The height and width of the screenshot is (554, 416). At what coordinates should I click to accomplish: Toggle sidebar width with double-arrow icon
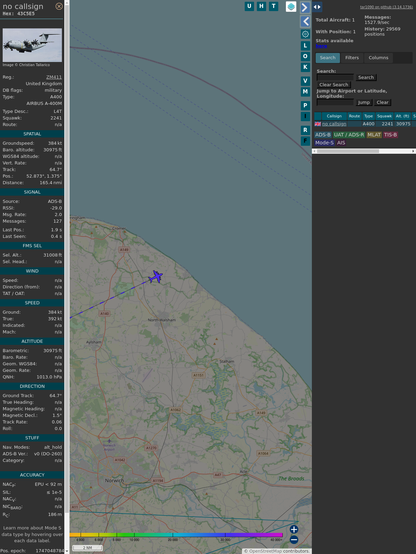point(317,7)
